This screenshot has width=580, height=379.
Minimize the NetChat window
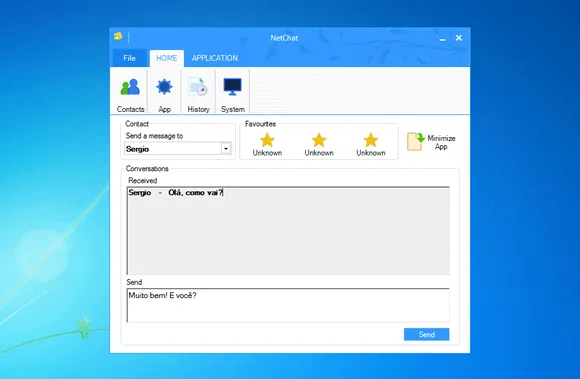(x=442, y=38)
